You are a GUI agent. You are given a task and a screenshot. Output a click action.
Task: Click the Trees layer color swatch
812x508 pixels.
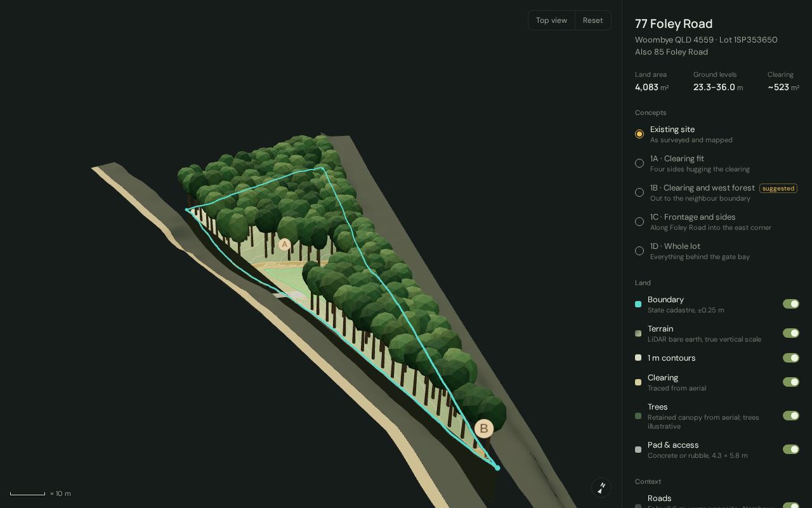point(638,416)
